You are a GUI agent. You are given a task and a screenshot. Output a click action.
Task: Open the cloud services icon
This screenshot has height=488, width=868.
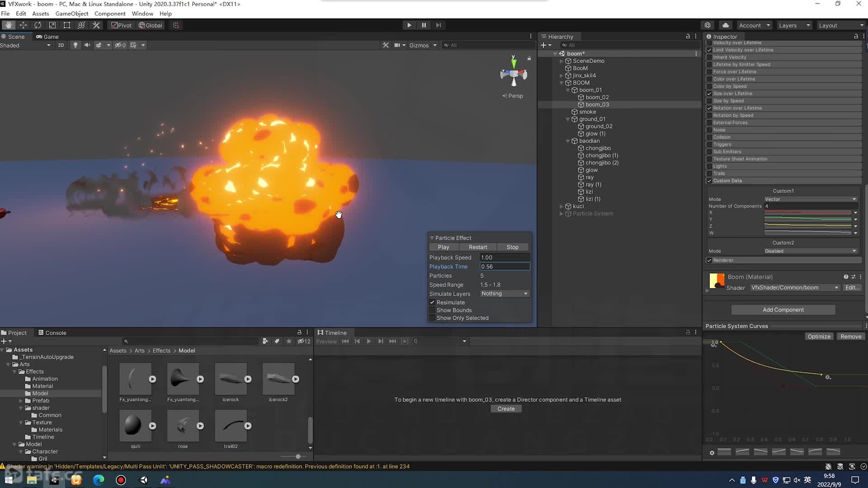coord(726,25)
